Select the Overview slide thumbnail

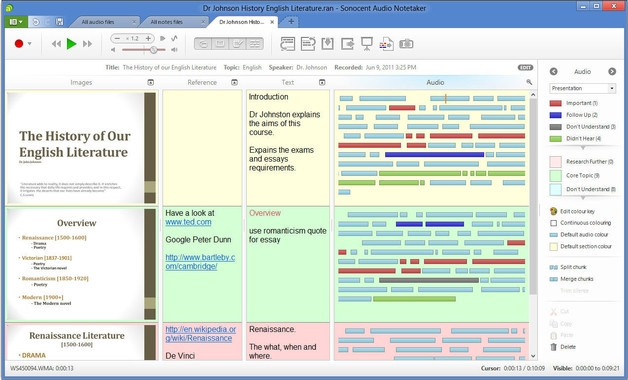(81, 264)
